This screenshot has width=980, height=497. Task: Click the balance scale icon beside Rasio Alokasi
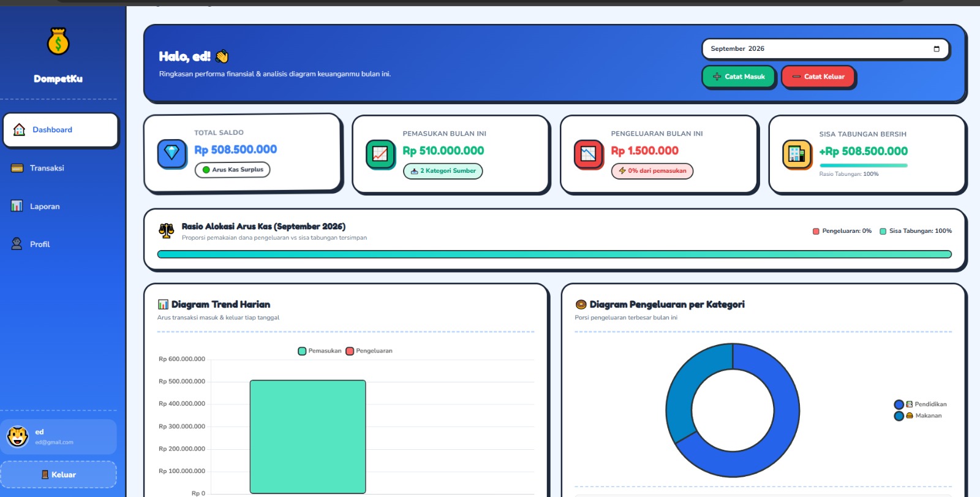point(167,230)
